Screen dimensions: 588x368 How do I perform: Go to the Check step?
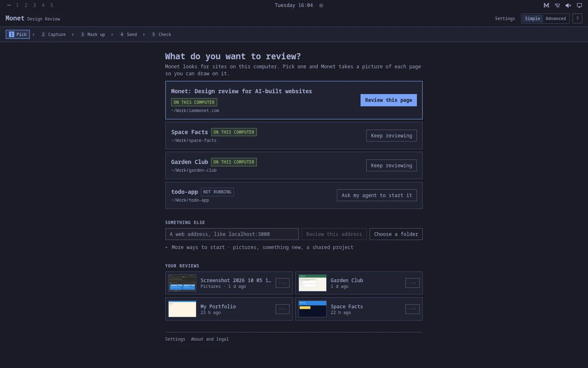point(161,34)
